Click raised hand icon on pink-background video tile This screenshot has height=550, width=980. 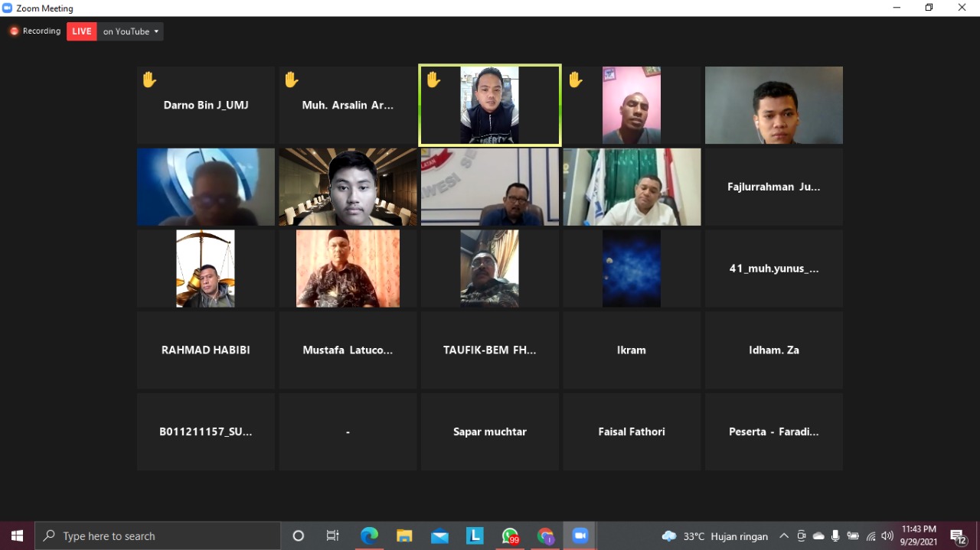(x=576, y=80)
